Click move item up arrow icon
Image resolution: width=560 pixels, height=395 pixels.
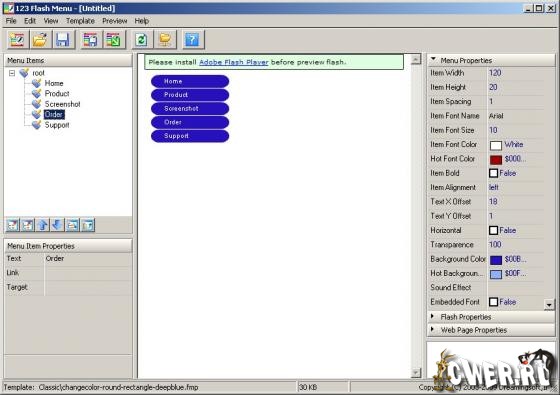point(42,225)
